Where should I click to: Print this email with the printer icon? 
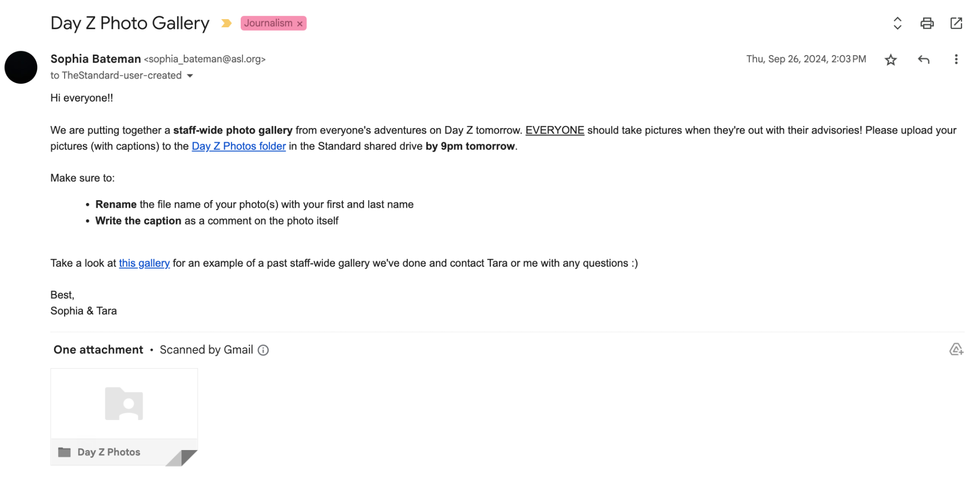coord(926,23)
